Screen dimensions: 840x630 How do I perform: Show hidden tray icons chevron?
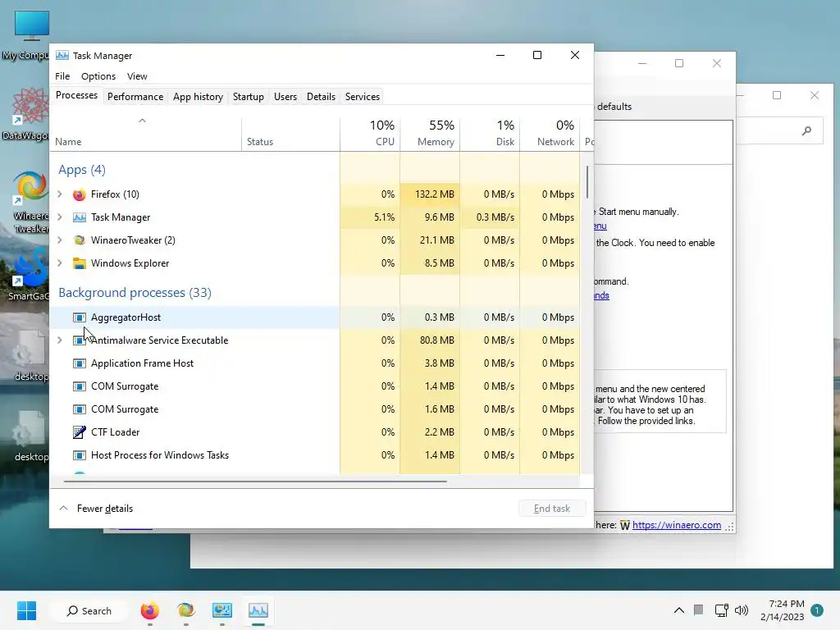(x=678, y=610)
